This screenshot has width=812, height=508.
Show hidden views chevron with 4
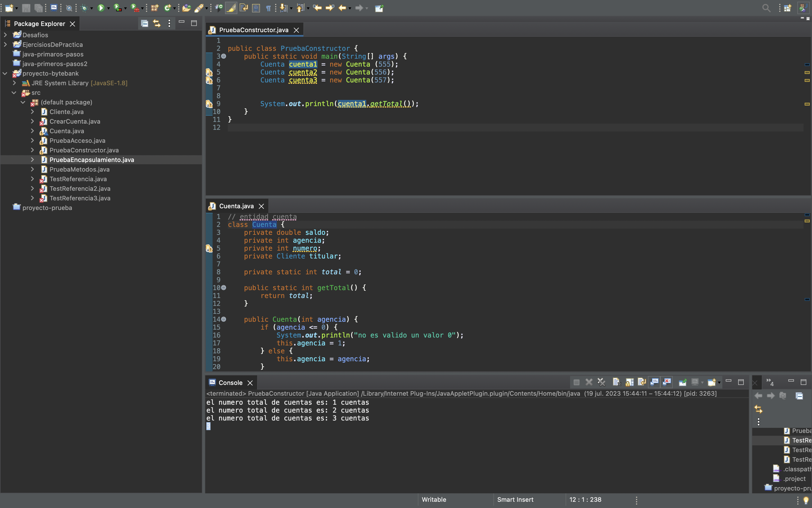pyautogui.click(x=770, y=382)
